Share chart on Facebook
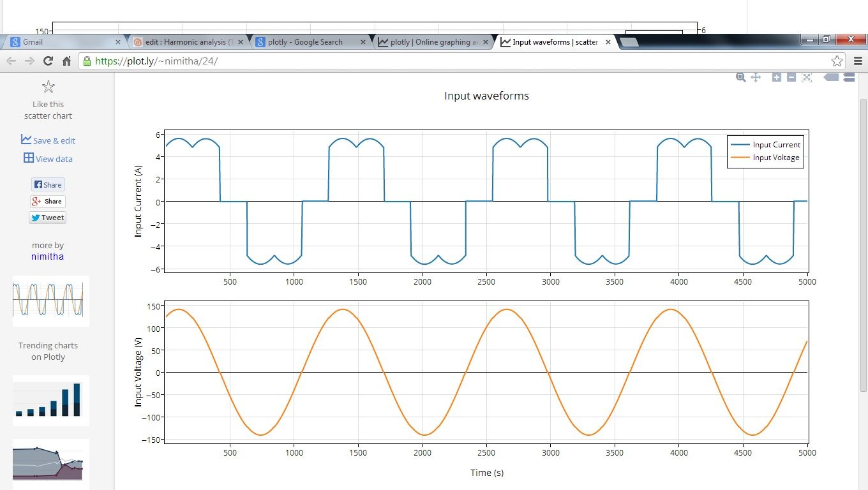This screenshot has width=868, height=490. coord(48,185)
